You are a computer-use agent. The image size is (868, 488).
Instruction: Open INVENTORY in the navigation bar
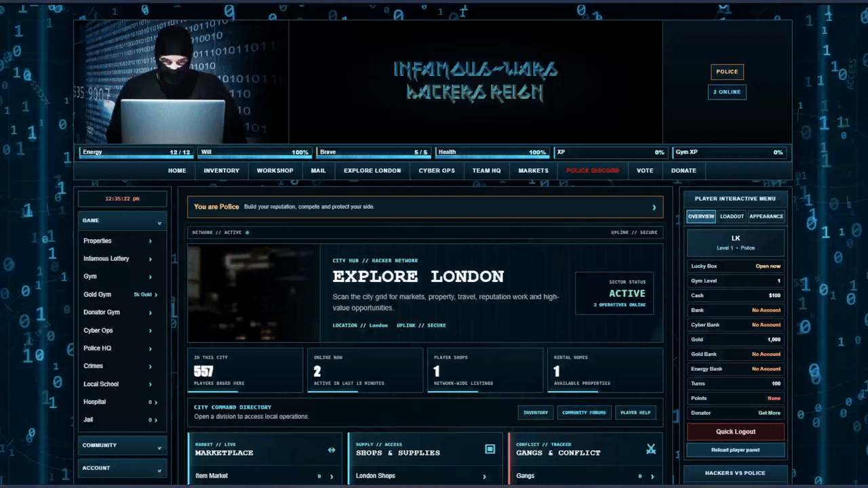pyautogui.click(x=222, y=171)
